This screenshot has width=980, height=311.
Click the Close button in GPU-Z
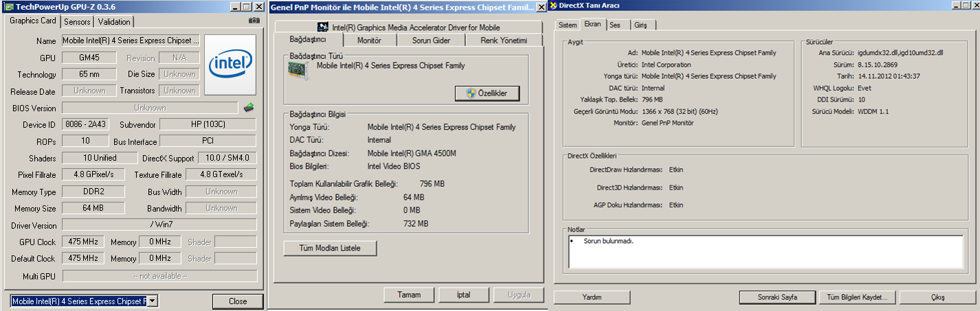click(238, 301)
